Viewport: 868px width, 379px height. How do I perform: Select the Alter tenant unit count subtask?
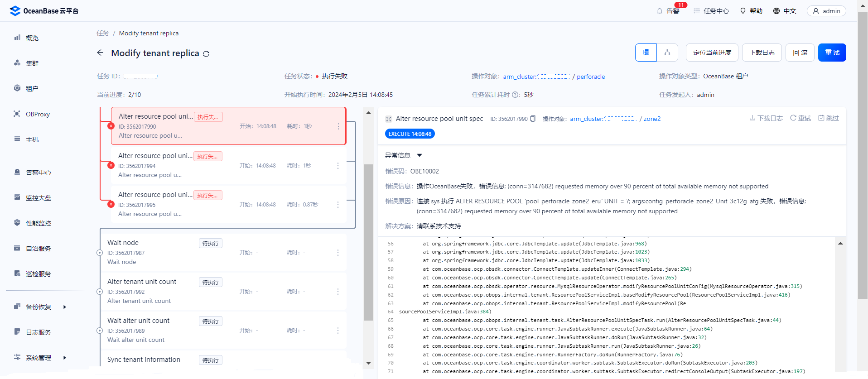[223, 291]
